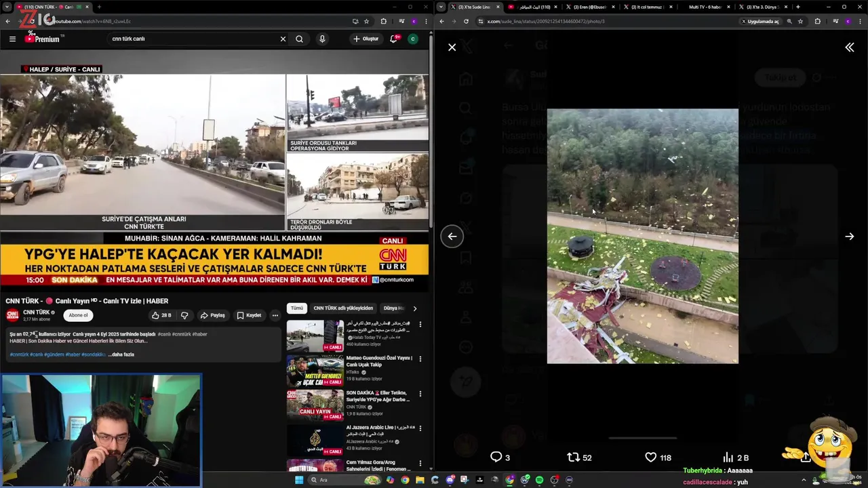The image size is (868, 488).
Task: Open Al Jazeera Arabic Live video
Action: [x=315, y=439]
